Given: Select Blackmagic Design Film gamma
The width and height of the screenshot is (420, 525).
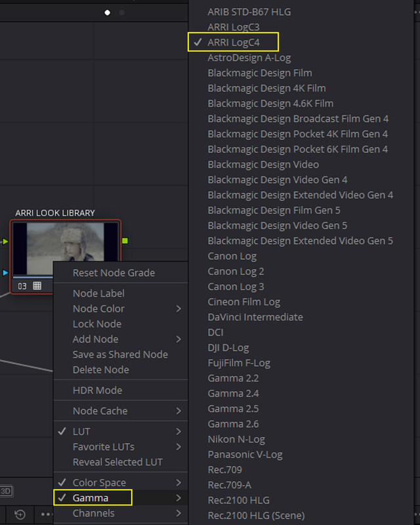Looking at the screenshot, I should click(x=260, y=73).
